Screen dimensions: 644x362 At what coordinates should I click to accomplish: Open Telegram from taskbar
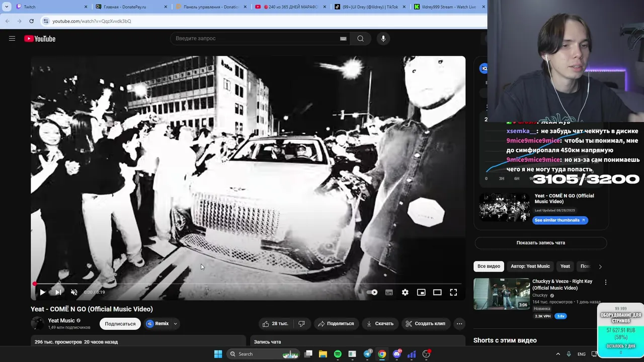[367, 354]
